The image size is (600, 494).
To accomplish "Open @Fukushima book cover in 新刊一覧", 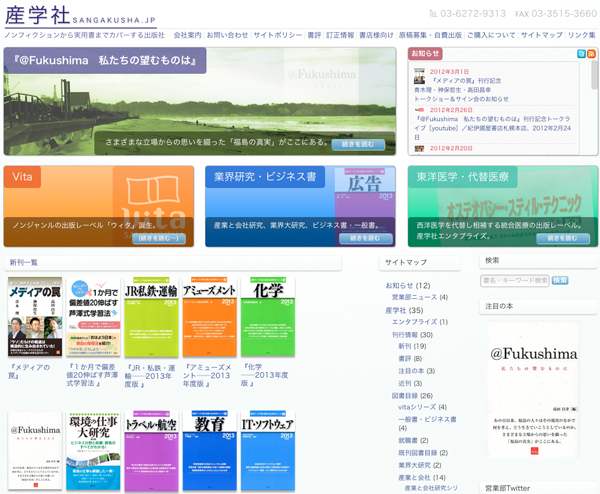I will tap(35, 451).
